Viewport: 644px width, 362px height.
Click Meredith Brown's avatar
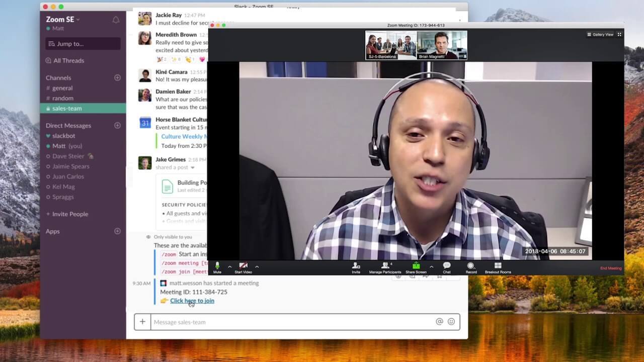[x=145, y=38]
